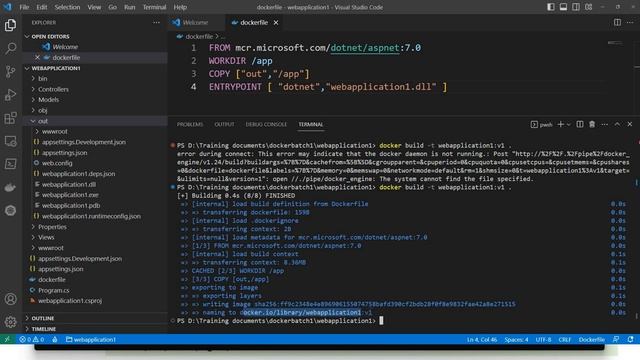640x360 pixels.
Task: Open terminal panel more actions
Action: point(604,124)
